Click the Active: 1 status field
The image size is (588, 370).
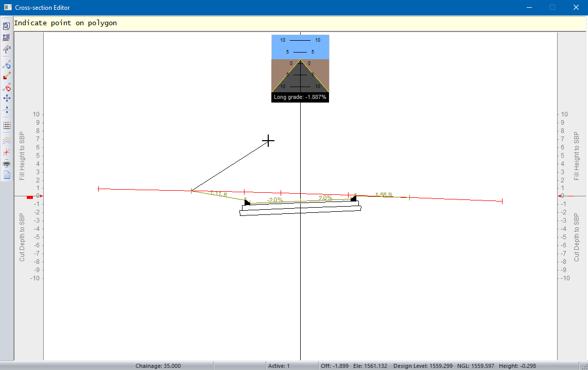279,366
